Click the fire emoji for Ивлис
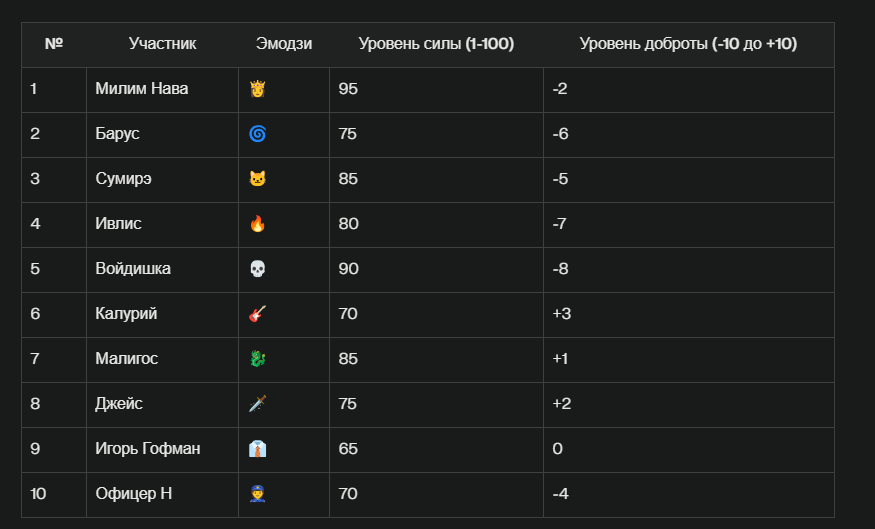875x529 pixels. point(257,224)
